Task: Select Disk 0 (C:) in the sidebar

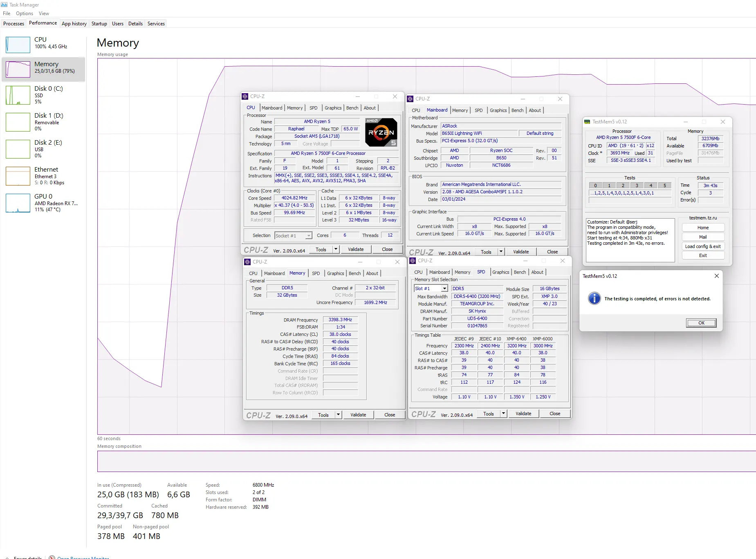Action: coord(44,95)
